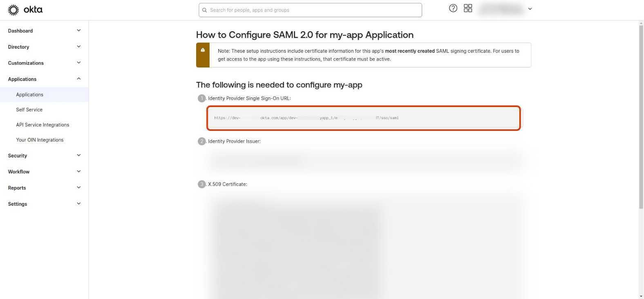Expand the Reports menu chevron
Screen dimensions: 644x299
(79, 188)
